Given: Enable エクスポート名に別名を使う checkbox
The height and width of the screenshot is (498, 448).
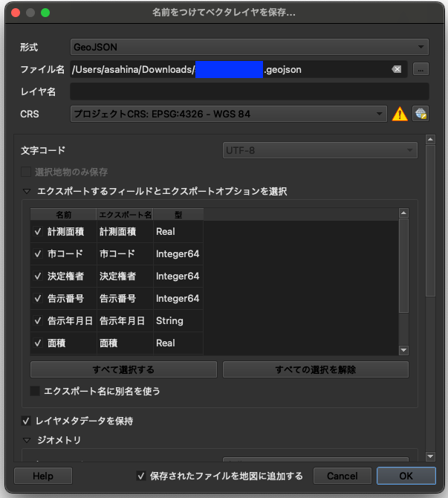Looking at the screenshot, I should coord(35,391).
